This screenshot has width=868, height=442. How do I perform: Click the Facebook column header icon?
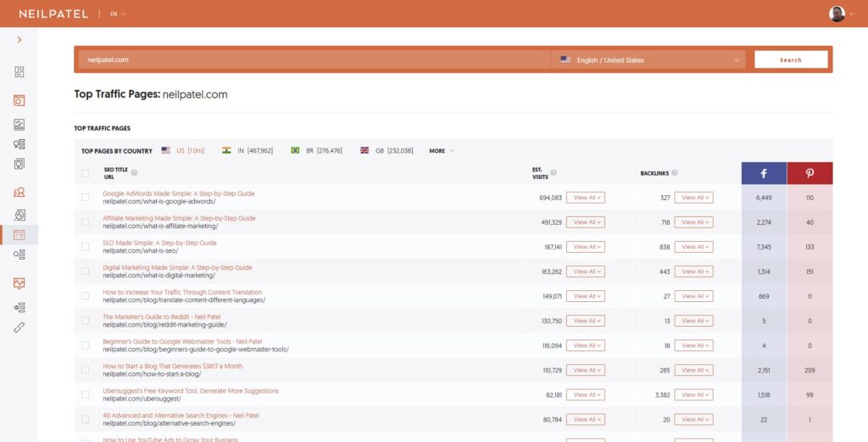point(764,173)
